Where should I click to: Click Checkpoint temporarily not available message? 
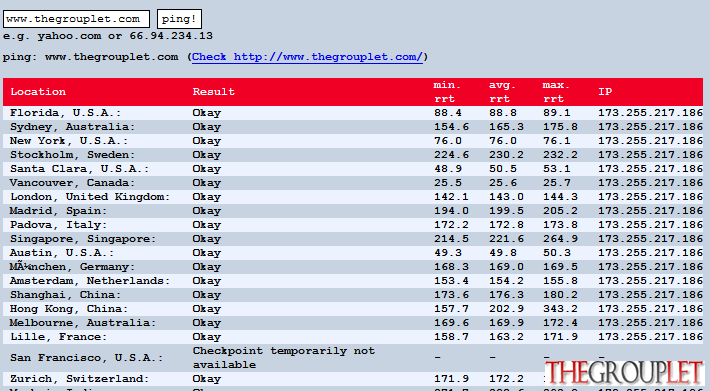tap(284, 358)
